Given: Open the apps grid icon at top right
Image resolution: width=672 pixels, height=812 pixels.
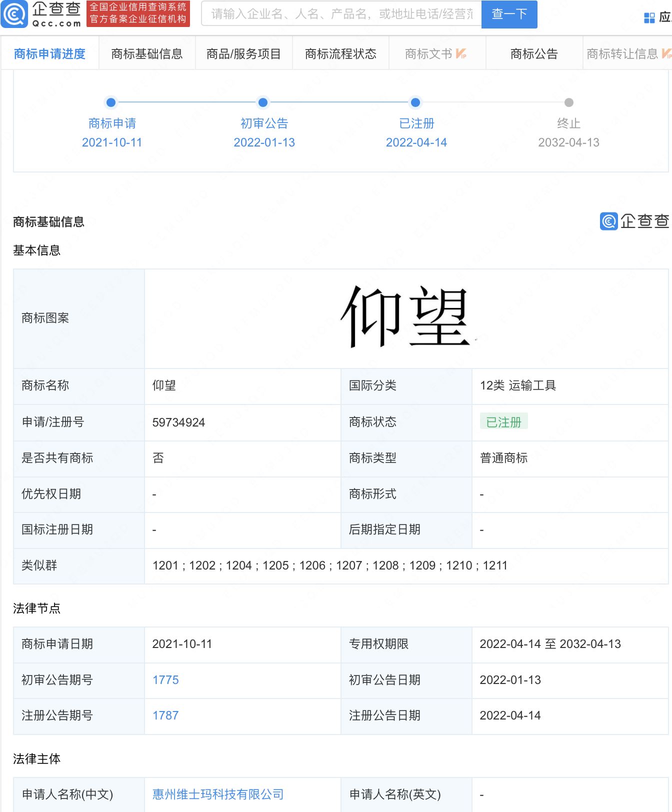Looking at the screenshot, I should pyautogui.click(x=649, y=18).
